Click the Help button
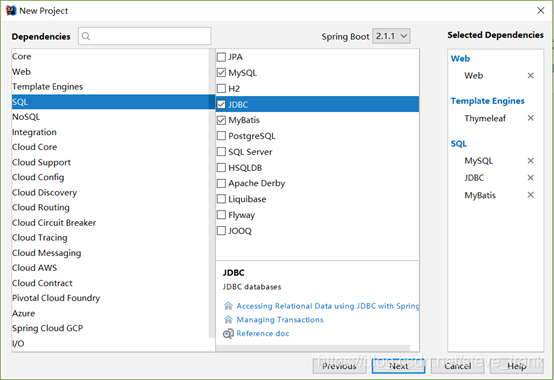Viewport: 554px width, 380px height. (x=516, y=366)
